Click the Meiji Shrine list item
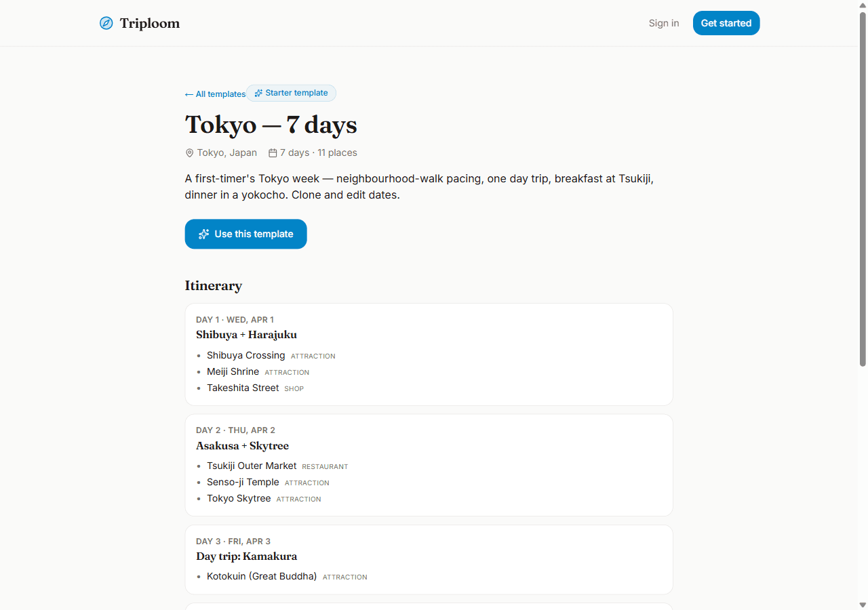 coord(233,372)
